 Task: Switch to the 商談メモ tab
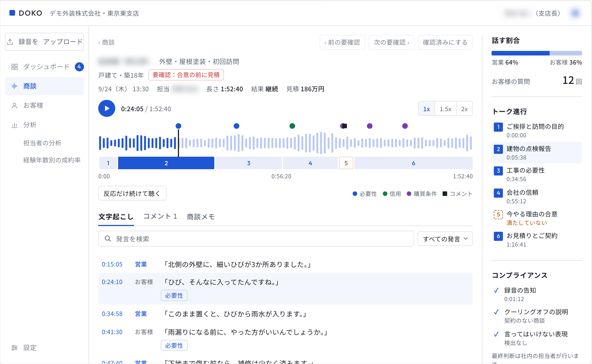pos(201,217)
